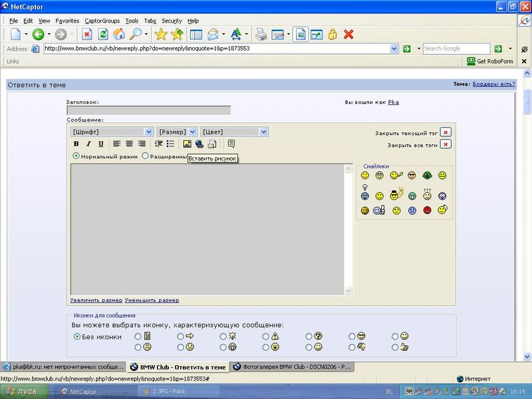Stop loading the page
532x399 pixels.
[x=87, y=35]
